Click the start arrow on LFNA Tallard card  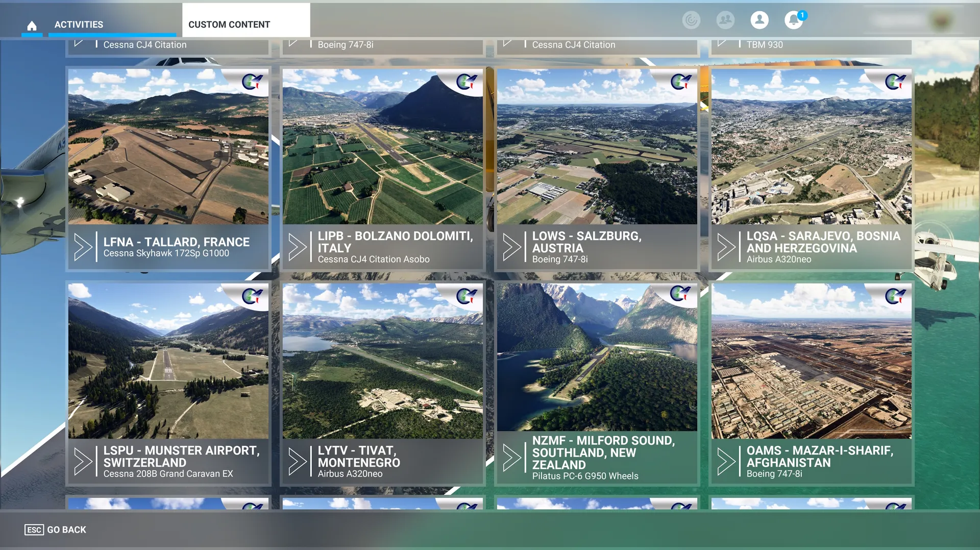(83, 247)
